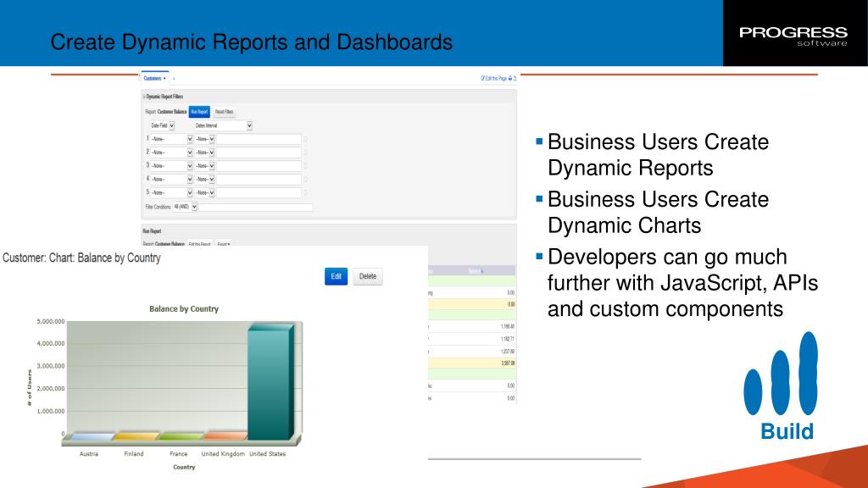This screenshot has height=488, width=868.
Task: Click the bullet Business Users Create Dynamic Charts
Action: click(658, 213)
